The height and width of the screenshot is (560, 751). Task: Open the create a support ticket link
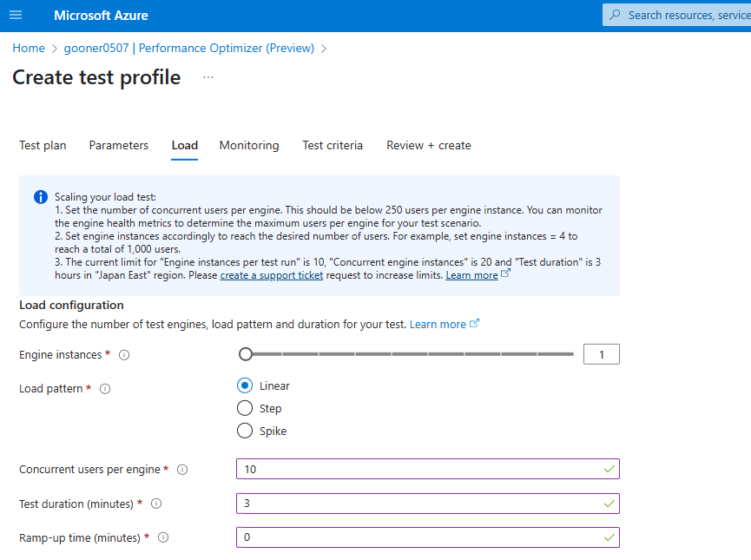272,275
